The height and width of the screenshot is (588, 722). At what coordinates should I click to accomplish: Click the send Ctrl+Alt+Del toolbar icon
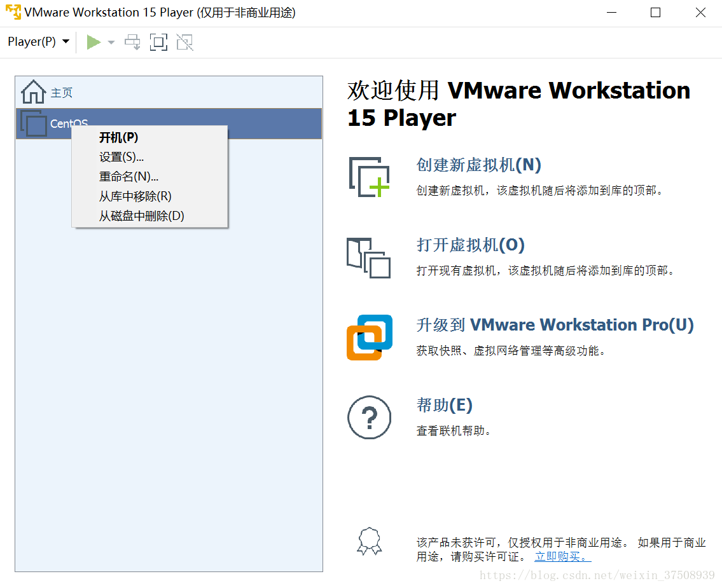[132, 43]
